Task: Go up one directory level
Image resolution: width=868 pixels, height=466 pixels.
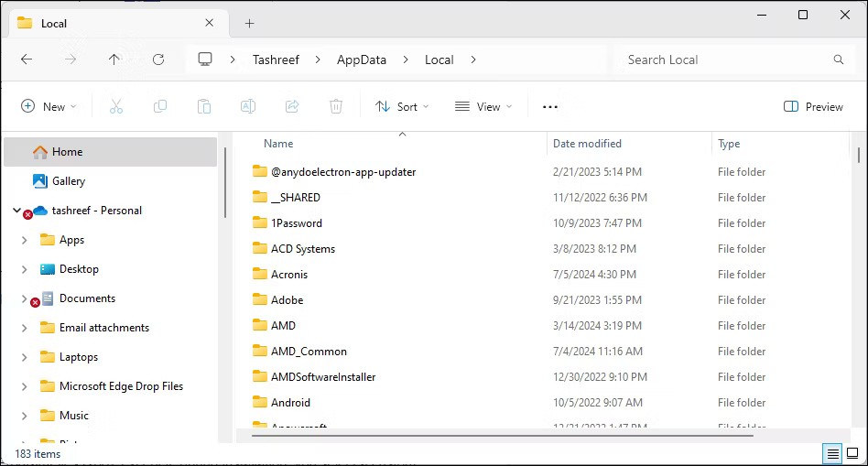Action: click(x=114, y=60)
